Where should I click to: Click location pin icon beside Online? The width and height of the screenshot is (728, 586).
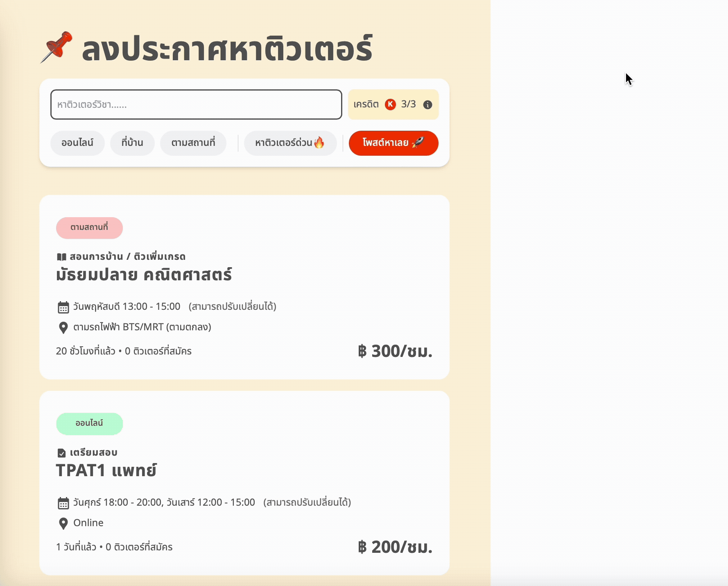click(63, 523)
